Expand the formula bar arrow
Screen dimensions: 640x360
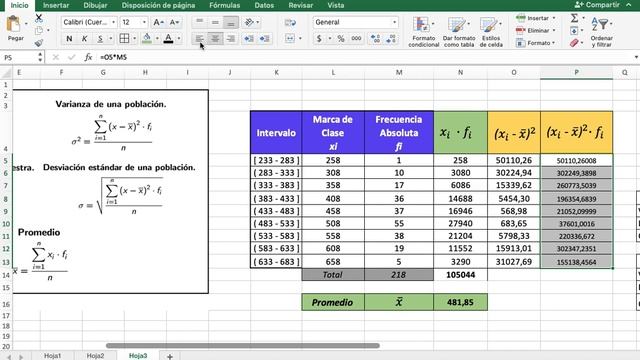pyautogui.click(x=636, y=57)
